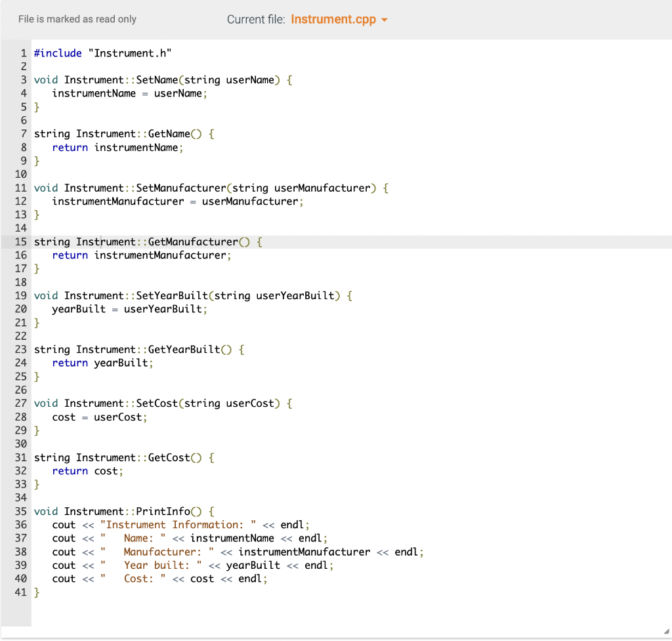Viewport: 672px width, 641px height.
Task: Select the Instrument.cpp file name label
Action: coord(335,20)
